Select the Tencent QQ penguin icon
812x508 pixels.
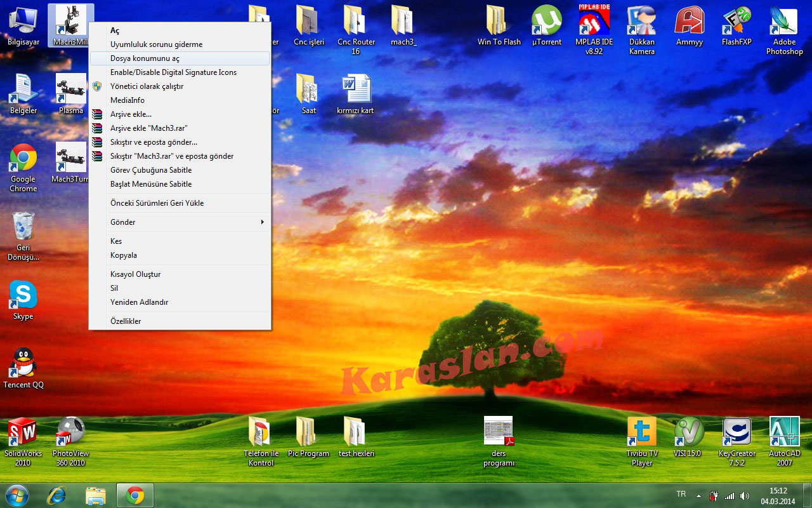23,368
